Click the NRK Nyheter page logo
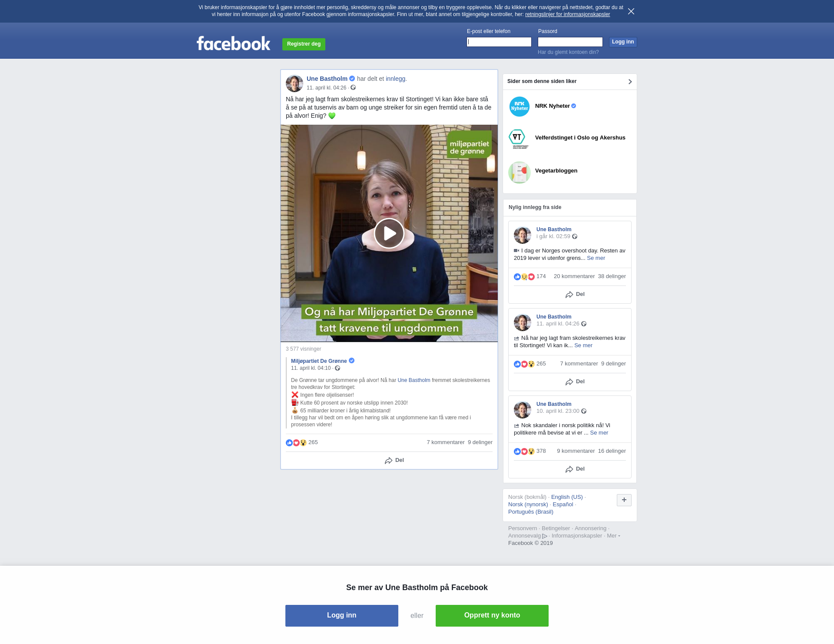The image size is (834, 644). point(520,106)
